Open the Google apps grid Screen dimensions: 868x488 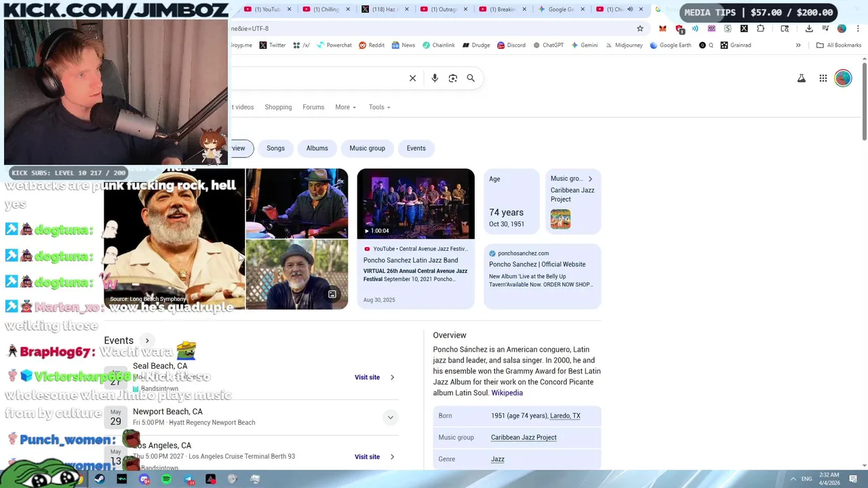pyautogui.click(x=823, y=79)
